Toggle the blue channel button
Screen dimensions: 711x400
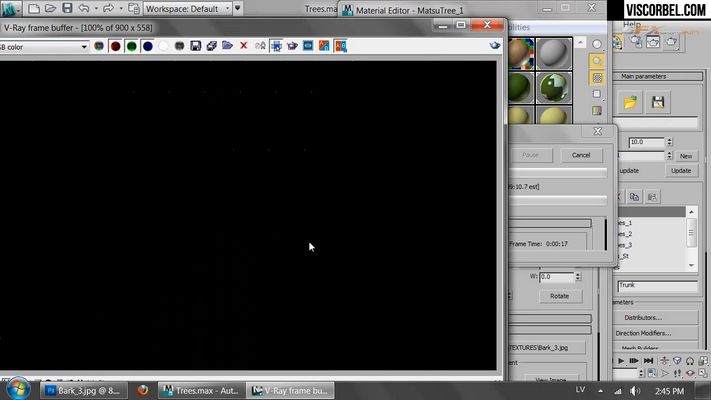click(148, 46)
